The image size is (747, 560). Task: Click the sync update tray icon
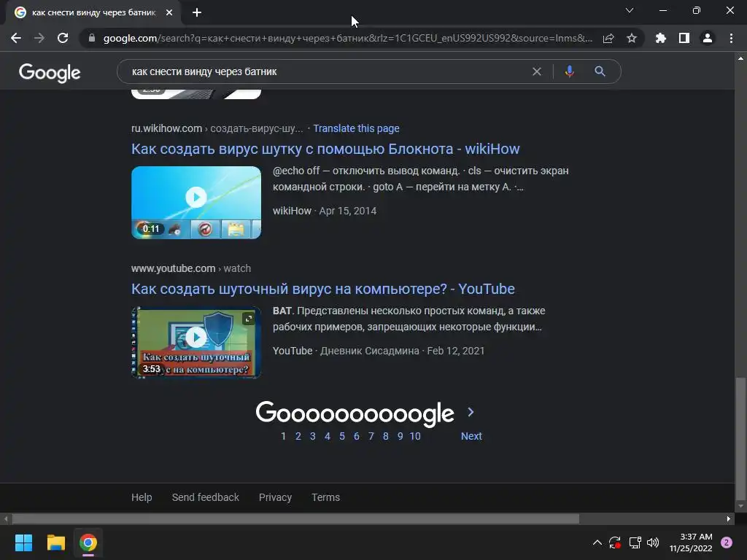click(615, 542)
